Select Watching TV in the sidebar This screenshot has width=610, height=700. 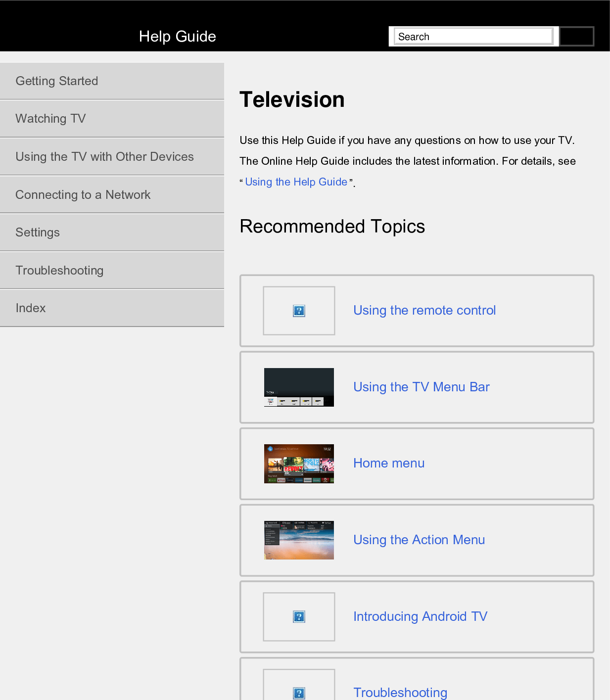pyautogui.click(x=50, y=118)
